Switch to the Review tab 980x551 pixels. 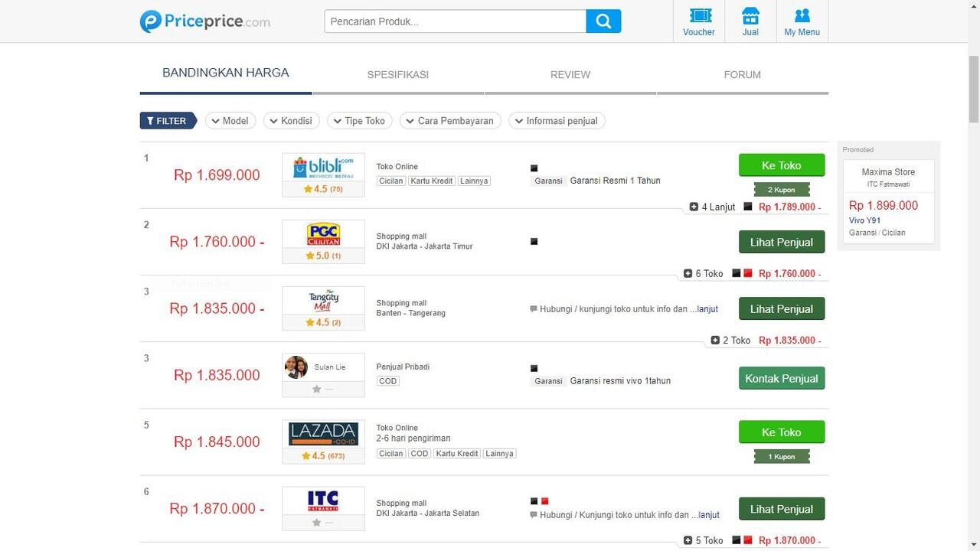coord(570,74)
